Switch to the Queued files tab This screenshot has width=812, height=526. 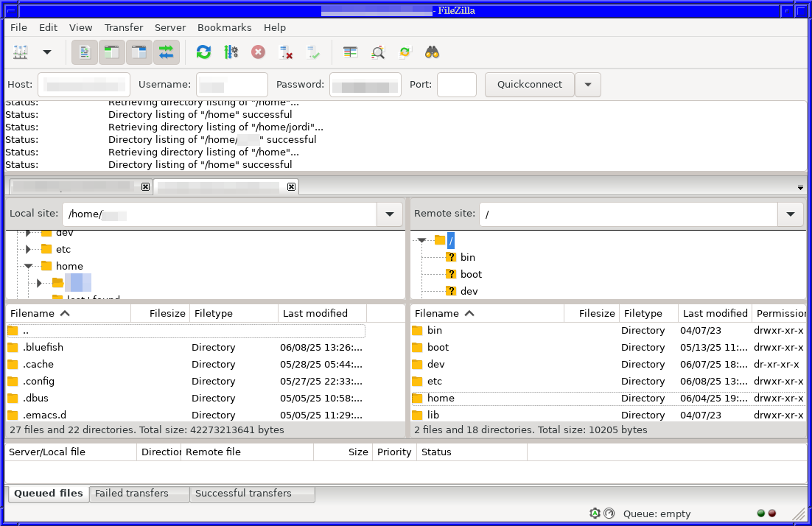(49, 494)
